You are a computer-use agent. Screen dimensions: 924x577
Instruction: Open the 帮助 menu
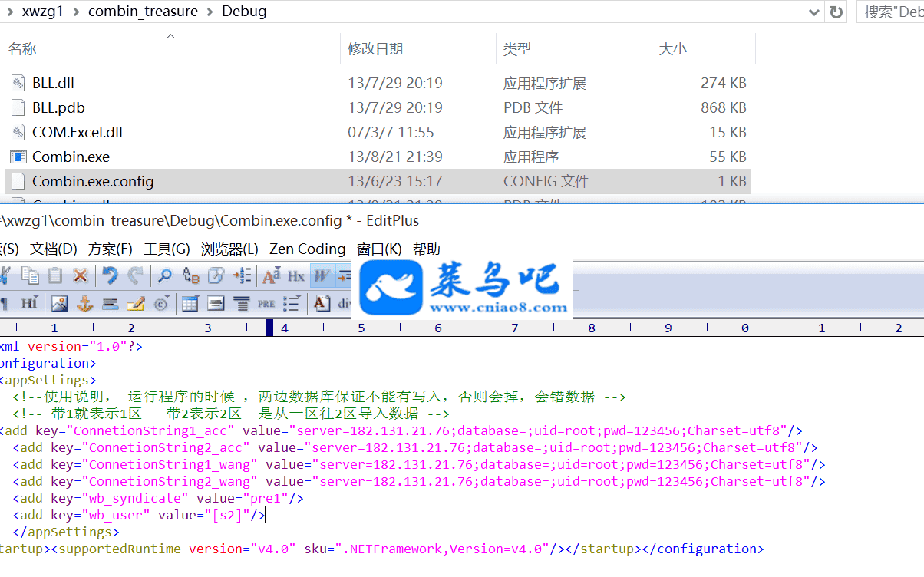427,249
